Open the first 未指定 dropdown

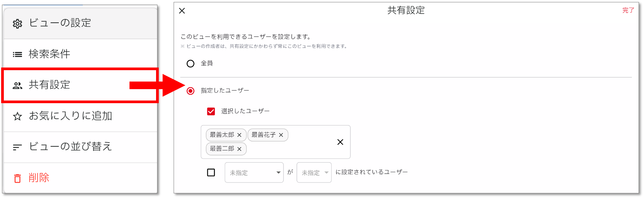(x=254, y=173)
